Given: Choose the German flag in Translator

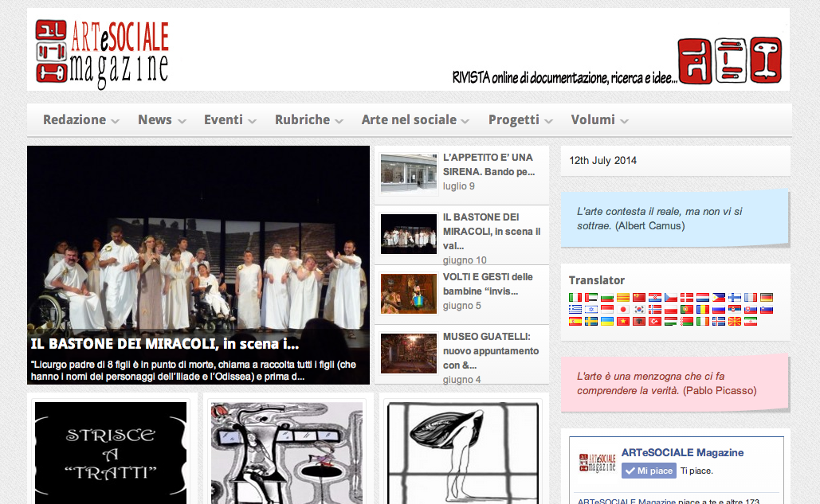Looking at the screenshot, I should point(767,297).
